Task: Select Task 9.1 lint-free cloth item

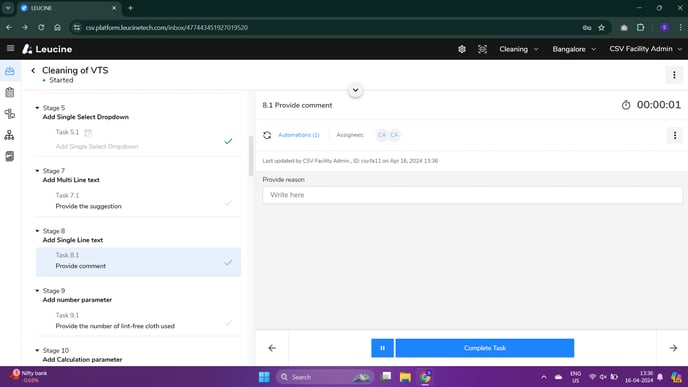Action: 138,321
